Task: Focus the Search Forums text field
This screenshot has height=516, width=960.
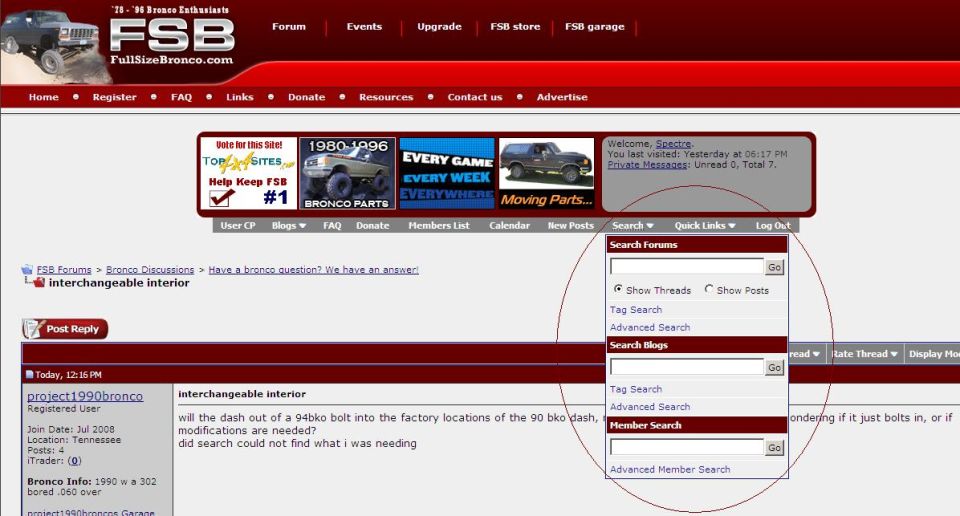Action: [x=687, y=266]
